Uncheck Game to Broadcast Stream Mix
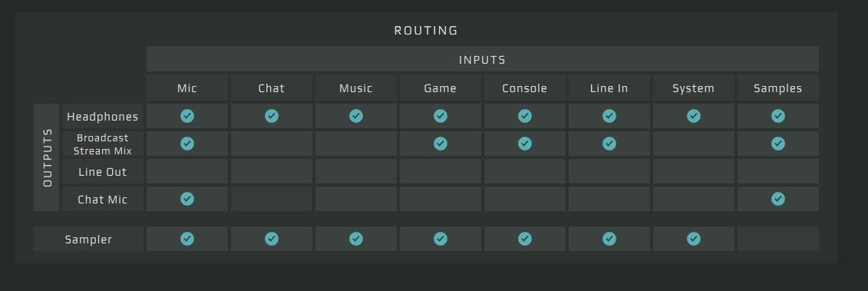The width and height of the screenshot is (868, 291). [440, 144]
